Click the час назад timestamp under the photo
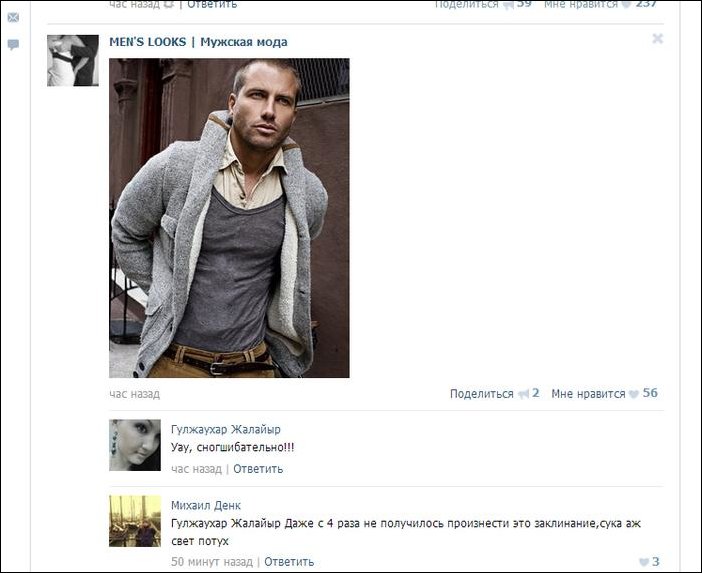 pyautogui.click(x=134, y=394)
